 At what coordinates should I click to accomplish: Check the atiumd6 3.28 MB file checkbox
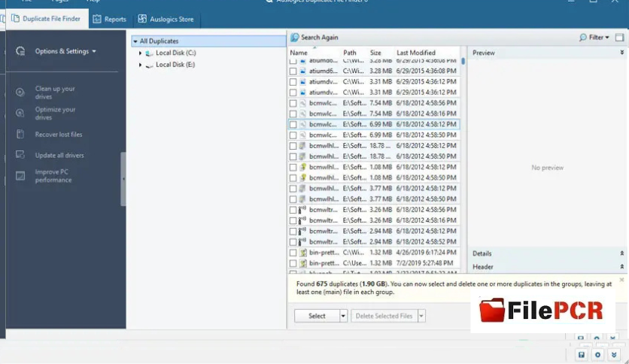293,71
